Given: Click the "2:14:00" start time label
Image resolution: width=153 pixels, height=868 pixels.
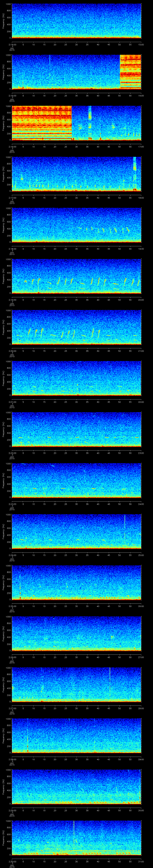Looking at the screenshot, I should point(12,44).
